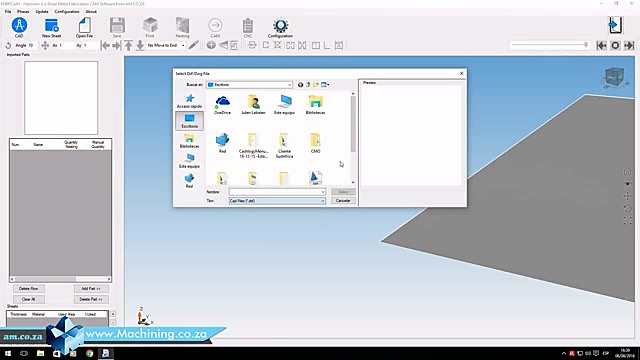Click the move down arrow icon
Viewport: 640px width, 360px height.
click(140, 45)
